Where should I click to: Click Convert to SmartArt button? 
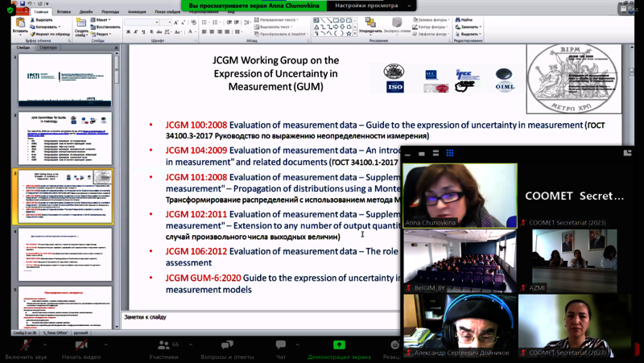click(x=281, y=34)
